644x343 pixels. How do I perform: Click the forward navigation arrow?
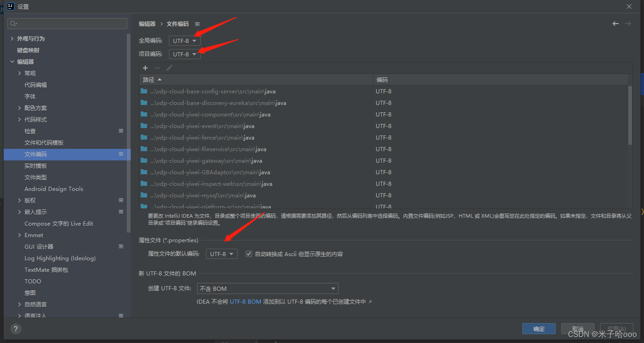(x=628, y=24)
